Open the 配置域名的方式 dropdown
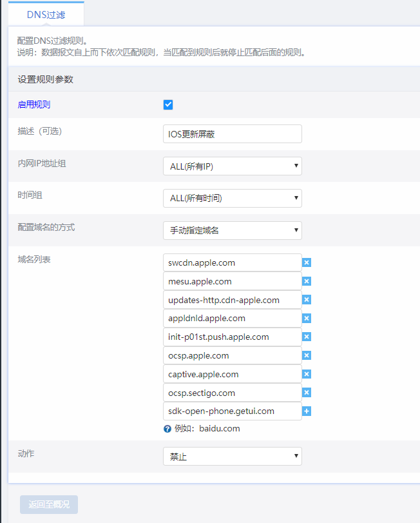420x523 pixels. click(x=232, y=230)
